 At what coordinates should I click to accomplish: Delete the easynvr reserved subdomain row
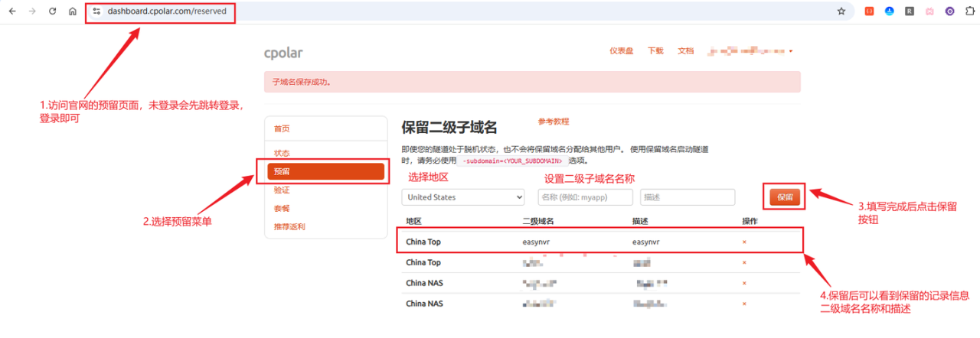point(744,242)
